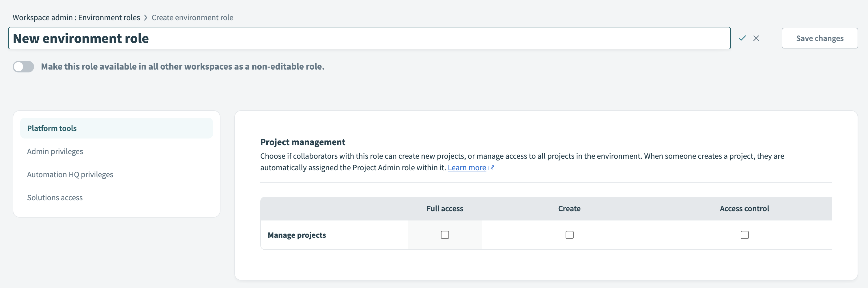Toggle making this role available in all workspaces
Viewport: 868px width, 288px height.
point(23,67)
